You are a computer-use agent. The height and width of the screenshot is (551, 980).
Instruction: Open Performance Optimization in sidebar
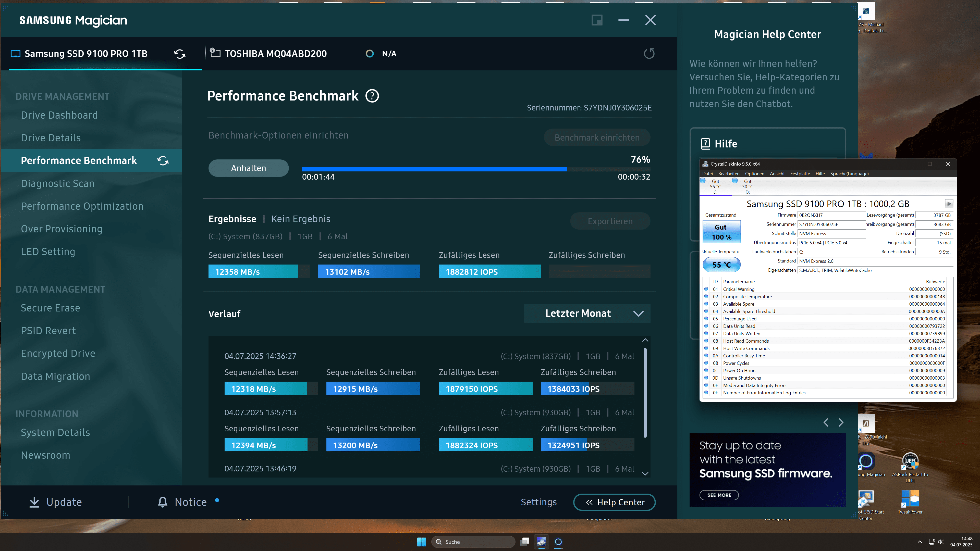(x=82, y=206)
